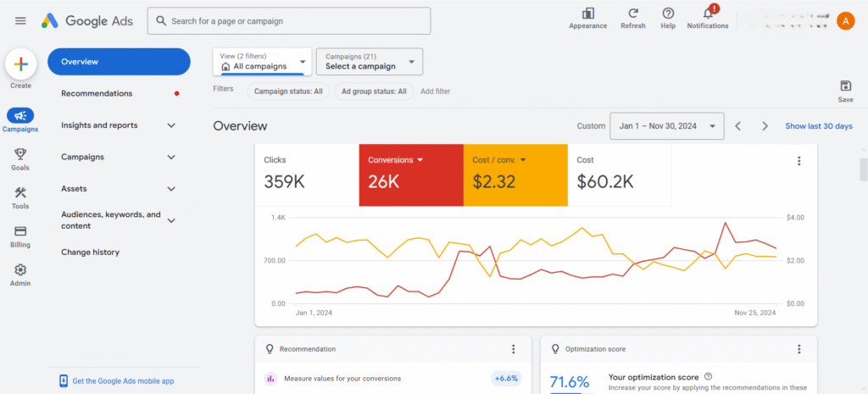Open Tools wrench icon
Image resolution: width=868 pixels, height=394 pixels.
tap(20, 192)
